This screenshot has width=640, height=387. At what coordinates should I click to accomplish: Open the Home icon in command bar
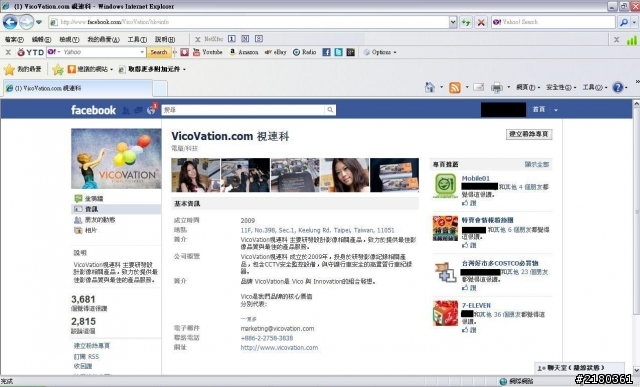tap(430, 87)
